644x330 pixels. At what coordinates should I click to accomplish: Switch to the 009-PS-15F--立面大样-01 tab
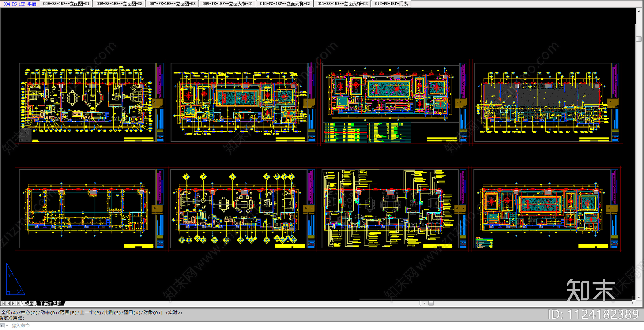(x=227, y=4)
